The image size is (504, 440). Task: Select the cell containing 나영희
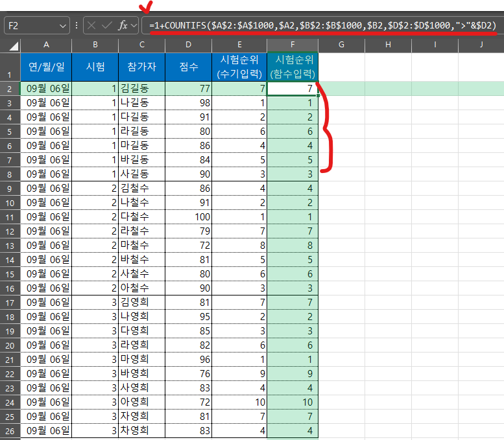[x=142, y=317]
